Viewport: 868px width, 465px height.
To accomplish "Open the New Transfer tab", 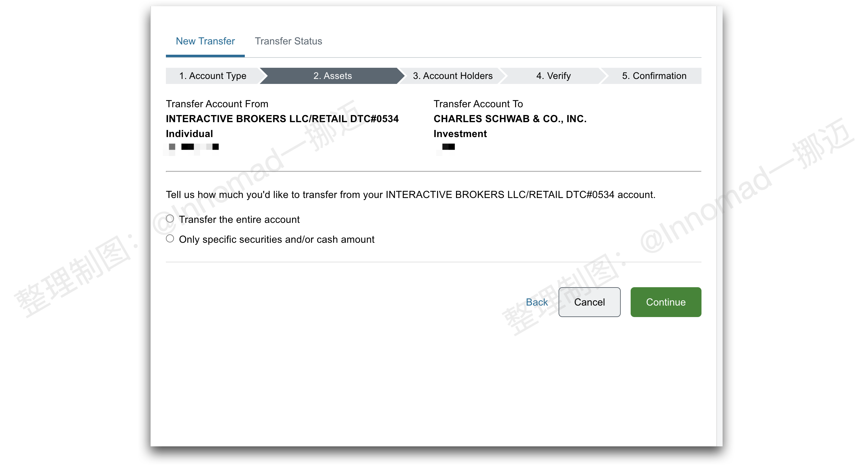I will (205, 41).
